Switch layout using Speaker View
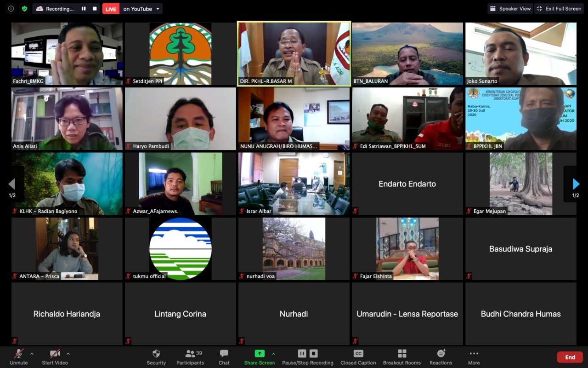This screenshot has width=588, height=368. (510, 9)
